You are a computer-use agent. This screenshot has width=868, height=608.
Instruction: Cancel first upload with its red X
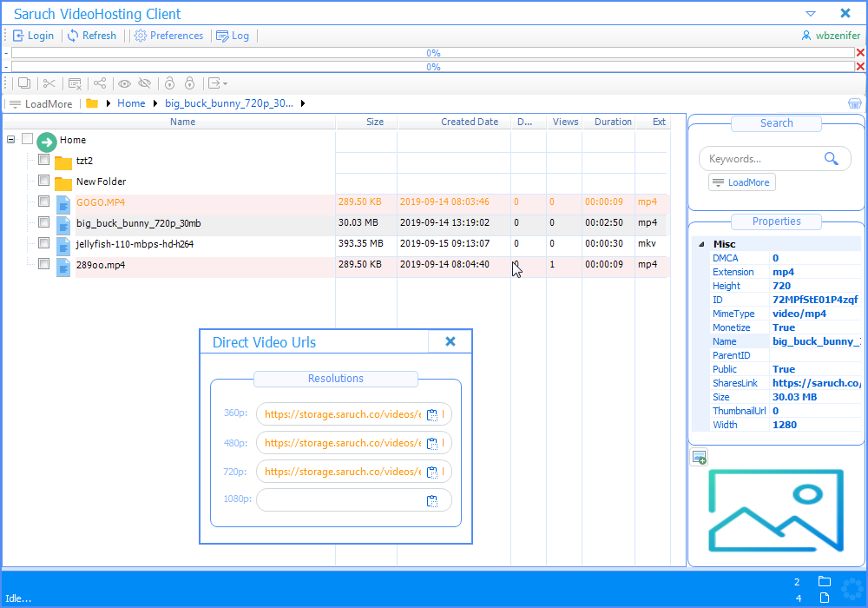(x=860, y=53)
